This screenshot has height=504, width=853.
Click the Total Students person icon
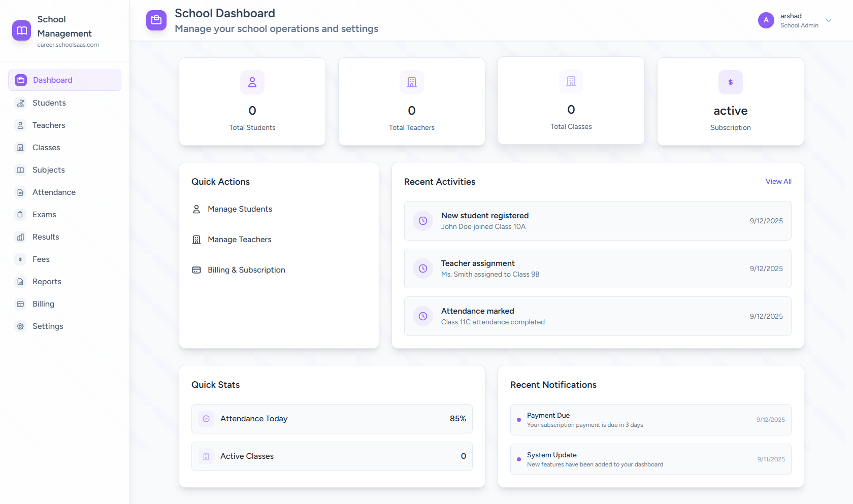tap(252, 82)
